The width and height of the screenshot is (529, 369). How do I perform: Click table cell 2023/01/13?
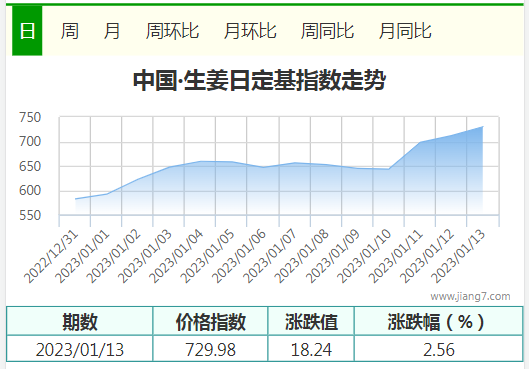click(80, 349)
